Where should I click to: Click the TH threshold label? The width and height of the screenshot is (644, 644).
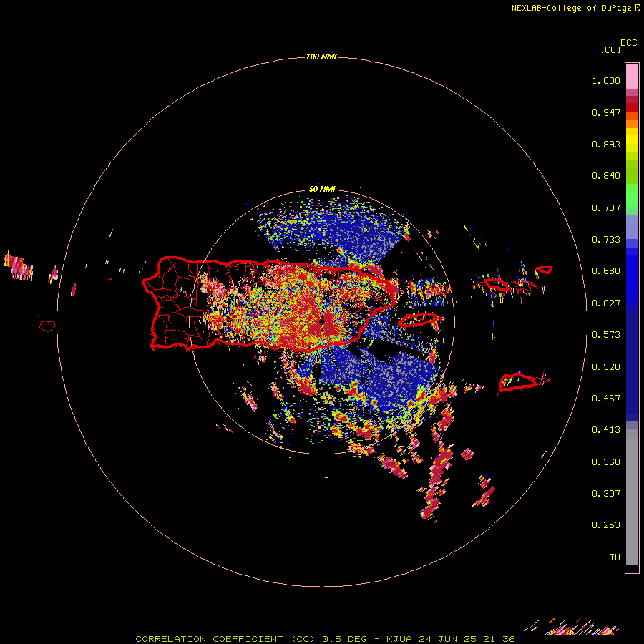coord(615,557)
